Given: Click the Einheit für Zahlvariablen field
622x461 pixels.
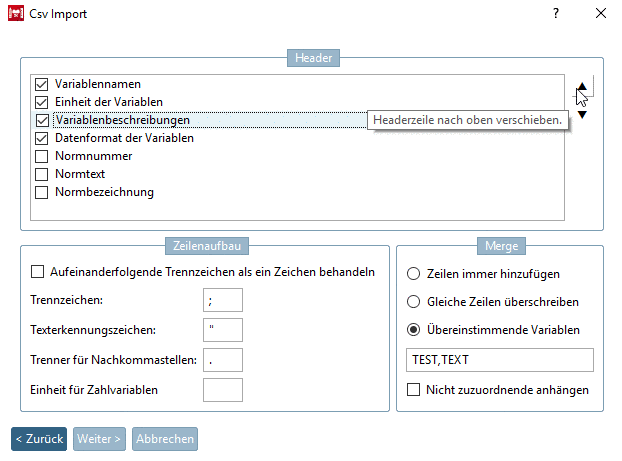Looking at the screenshot, I should click(223, 390).
